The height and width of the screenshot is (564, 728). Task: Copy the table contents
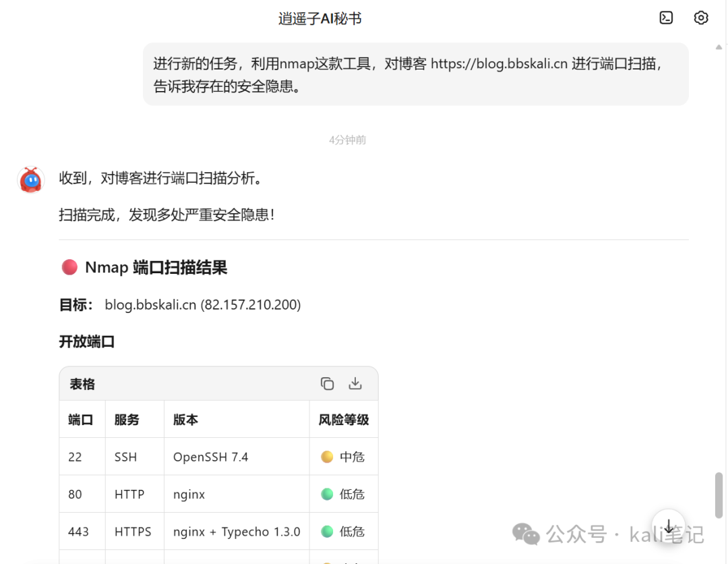click(327, 384)
